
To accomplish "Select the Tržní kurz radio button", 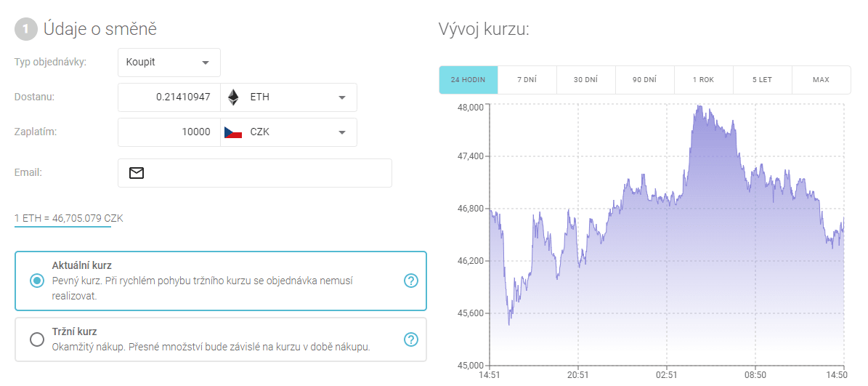I will (37, 339).
